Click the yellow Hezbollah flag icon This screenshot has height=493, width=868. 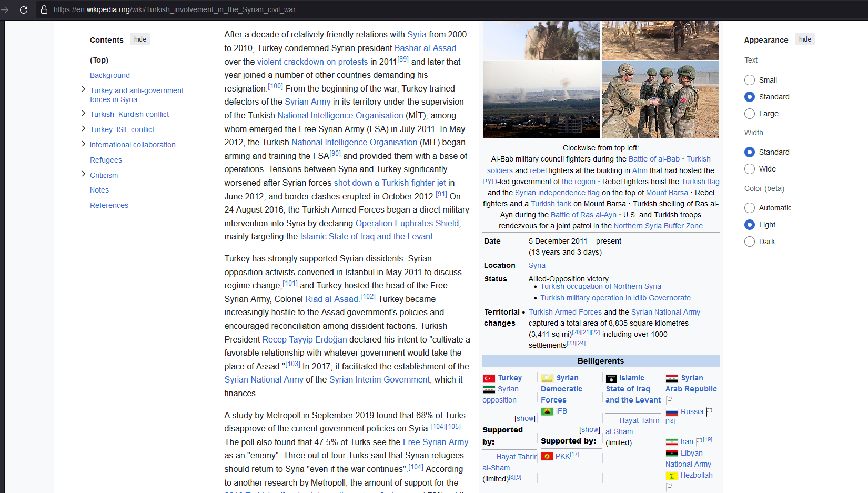tap(672, 476)
